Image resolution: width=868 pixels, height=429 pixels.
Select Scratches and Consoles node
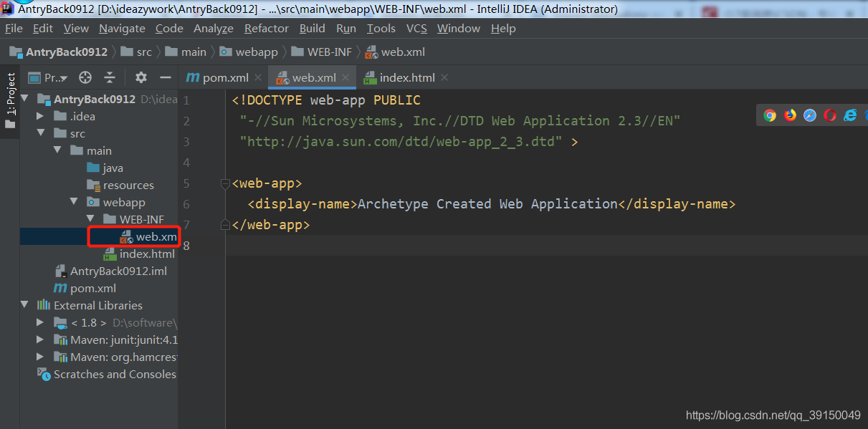[x=106, y=374]
